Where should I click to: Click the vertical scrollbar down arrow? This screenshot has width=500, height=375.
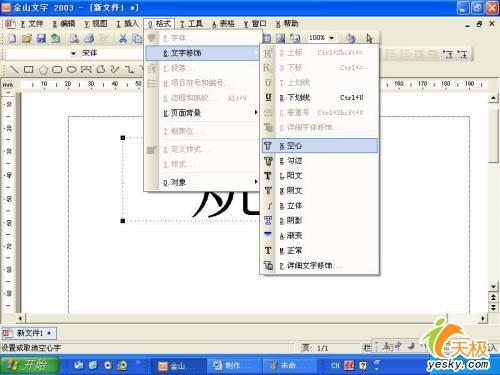pyautogui.click(x=493, y=286)
